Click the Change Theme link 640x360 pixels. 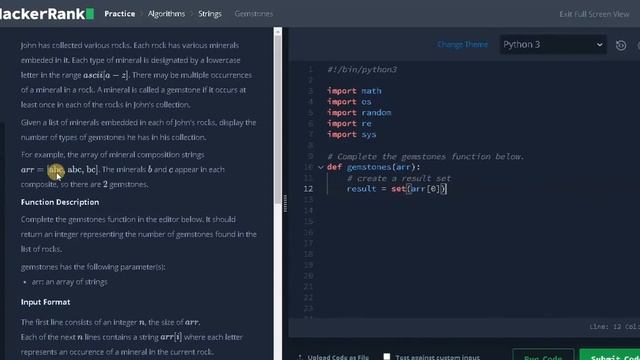coord(462,44)
